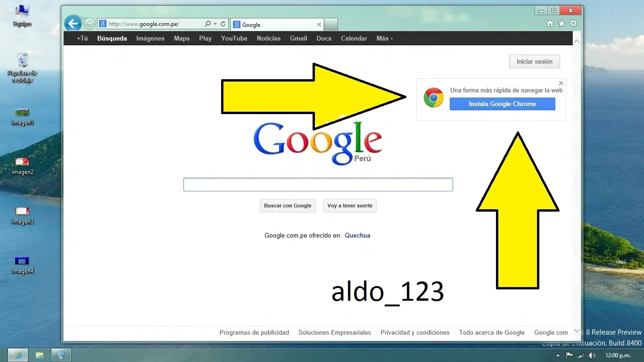Screen dimensions: 644x362
Task: Open the Equipo desktop icon
Action: pyautogui.click(x=22, y=16)
